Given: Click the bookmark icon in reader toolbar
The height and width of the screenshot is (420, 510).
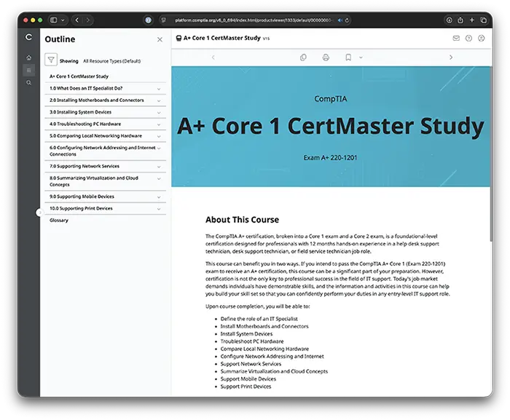Looking at the screenshot, I should pyautogui.click(x=348, y=57).
